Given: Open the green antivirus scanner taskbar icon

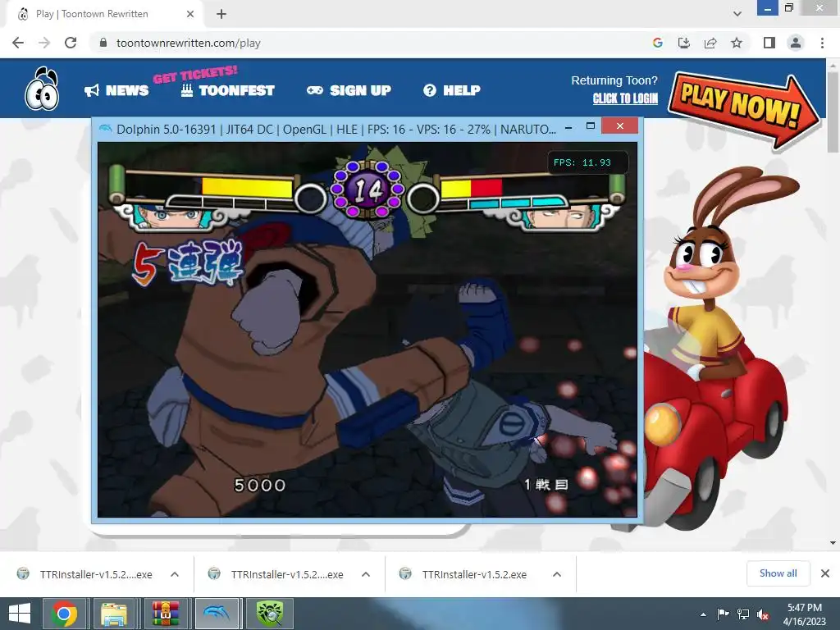Looking at the screenshot, I should tap(269, 614).
